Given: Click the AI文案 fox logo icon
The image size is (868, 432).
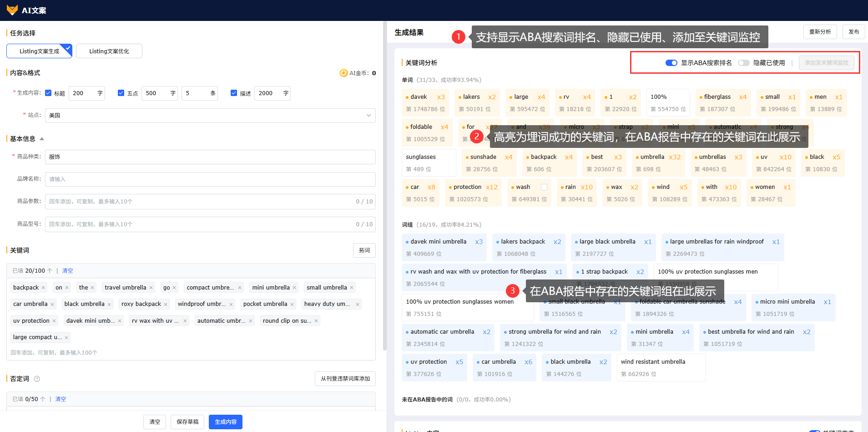Looking at the screenshot, I should coord(12,10).
